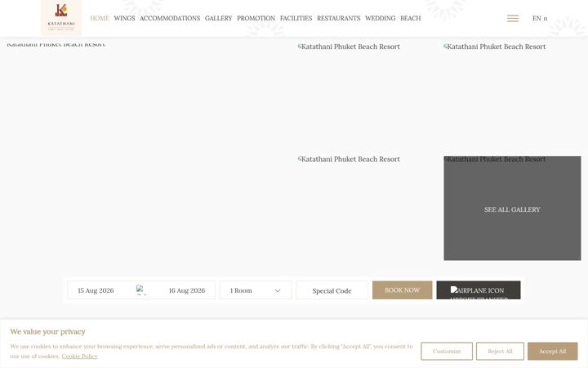The width and height of the screenshot is (588, 368).
Task: Open the HOME menu item
Action: [x=100, y=18]
